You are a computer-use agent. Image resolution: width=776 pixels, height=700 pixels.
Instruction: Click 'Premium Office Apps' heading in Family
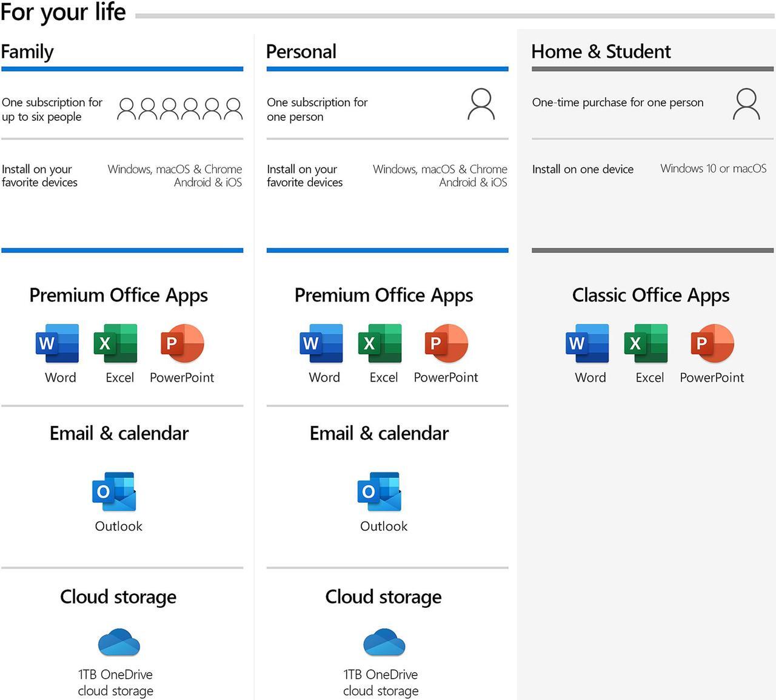(x=119, y=295)
